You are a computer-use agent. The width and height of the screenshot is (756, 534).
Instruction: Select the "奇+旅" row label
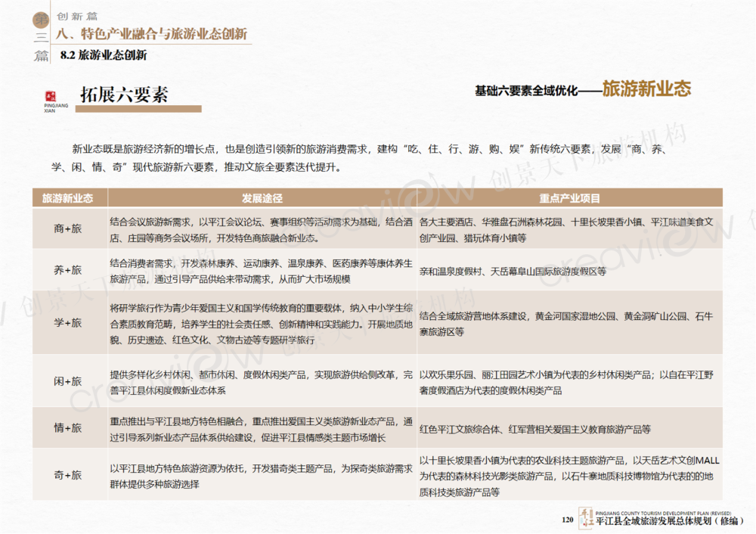pyautogui.click(x=68, y=475)
